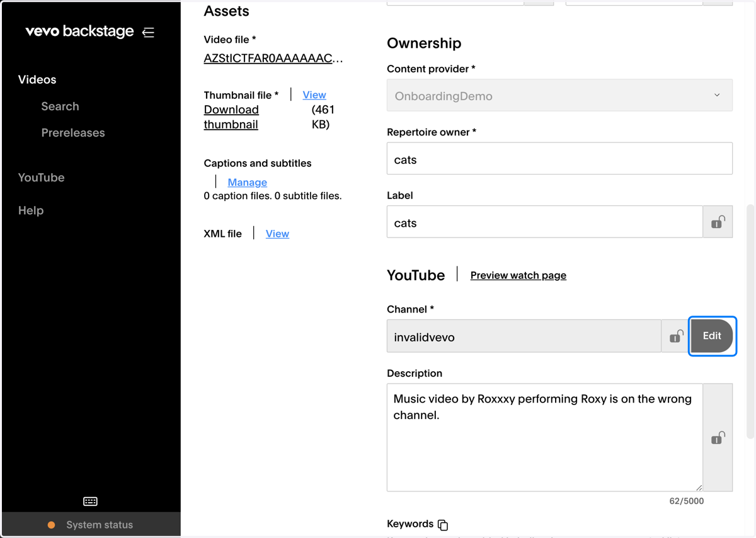Viewport: 756px width, 538px height.
Task: Click the keyboard shortcuts icon
Action: [x=90, y=501]
